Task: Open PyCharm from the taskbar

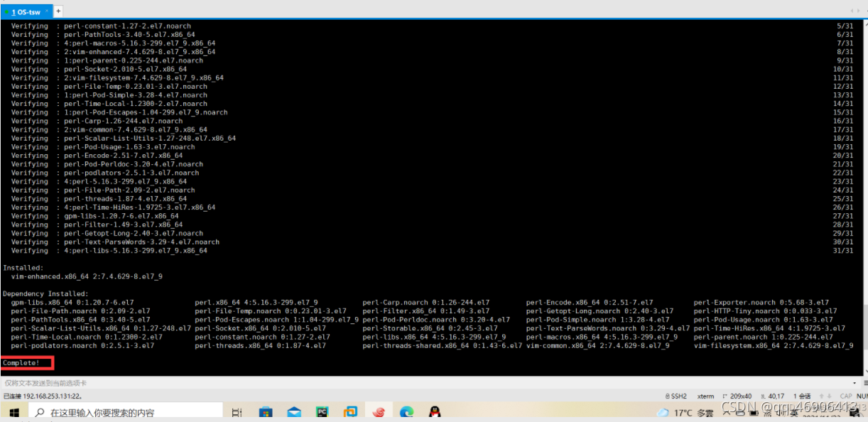Action: 322,413
